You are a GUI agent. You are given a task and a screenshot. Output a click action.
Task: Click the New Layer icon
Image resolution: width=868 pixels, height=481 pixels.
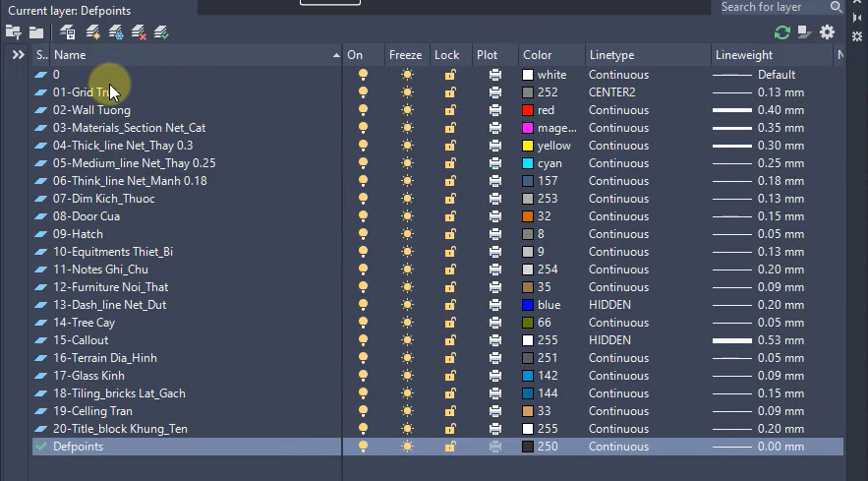point(93,32)
